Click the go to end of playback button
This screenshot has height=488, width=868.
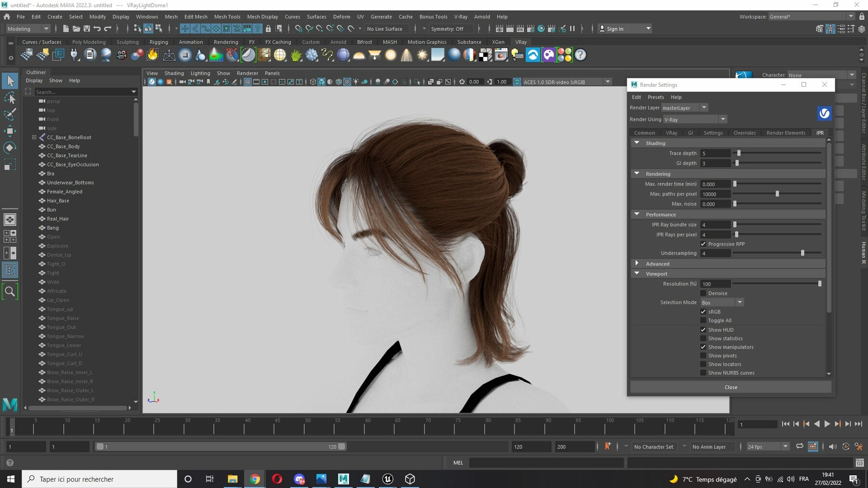[x=858, y=424]
